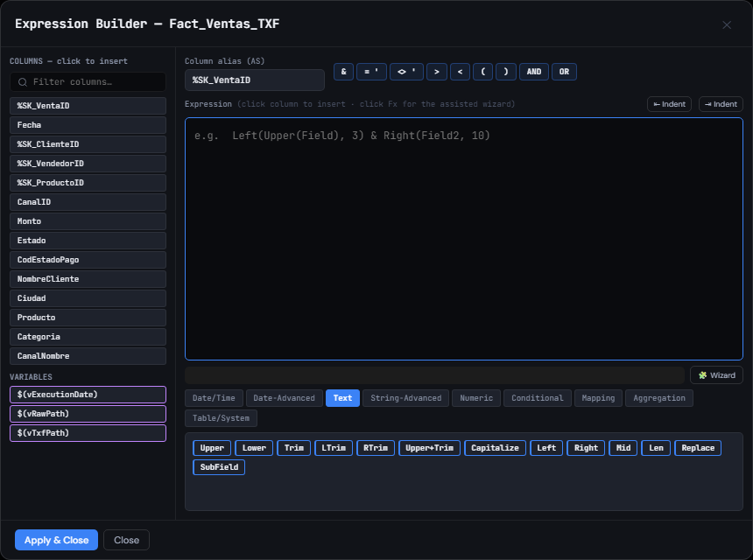Insert the Capitalize function

pyautogui.click(x=495, y=448)
